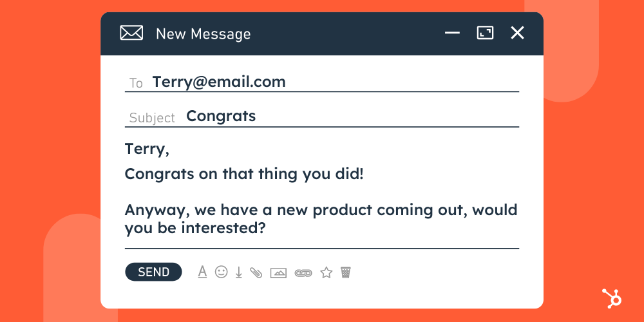Click the 'New Message' window title

coord(203,33)
